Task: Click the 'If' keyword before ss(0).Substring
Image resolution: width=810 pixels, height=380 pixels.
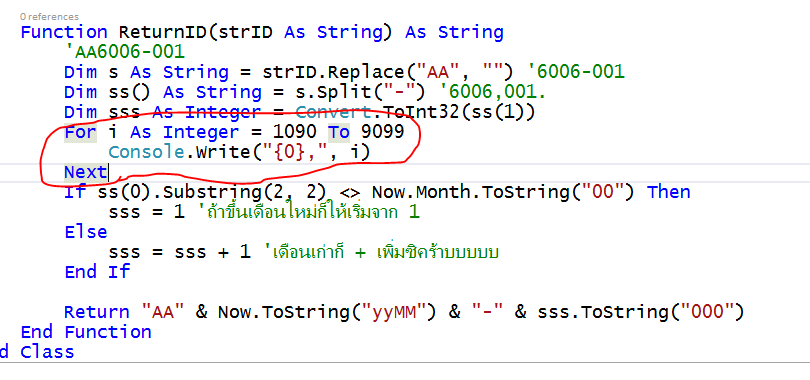Action: click(x=75, y=192)
